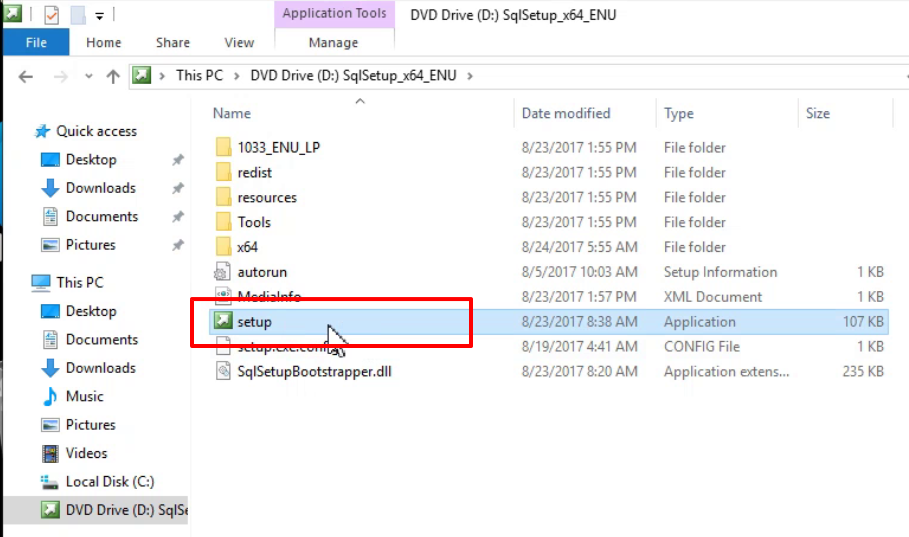Viewport: 909px width, 537px height.
Task: Expand chevron after This PC in address bar
Action: tap(237, 76)
